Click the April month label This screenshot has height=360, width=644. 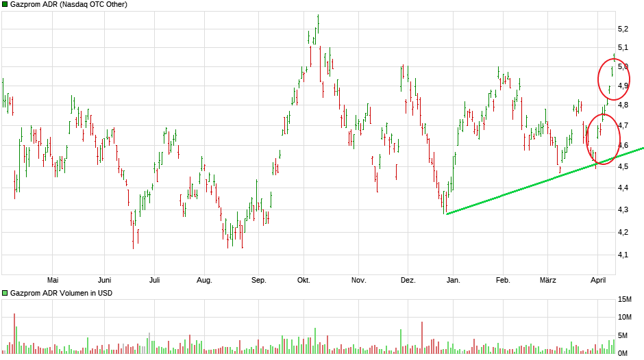click(598, 281)
